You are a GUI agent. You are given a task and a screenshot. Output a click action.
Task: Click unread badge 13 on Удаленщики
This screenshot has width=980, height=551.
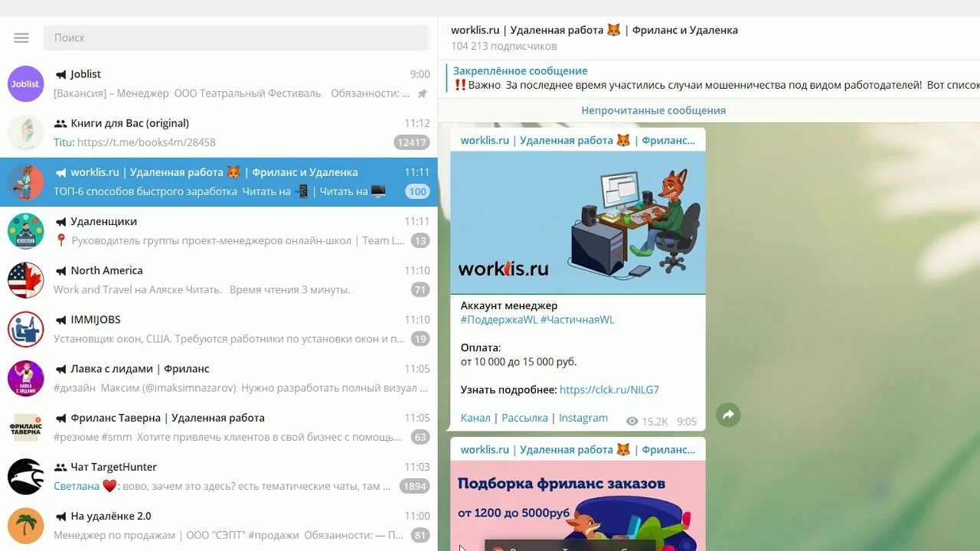tap(420, 240)
